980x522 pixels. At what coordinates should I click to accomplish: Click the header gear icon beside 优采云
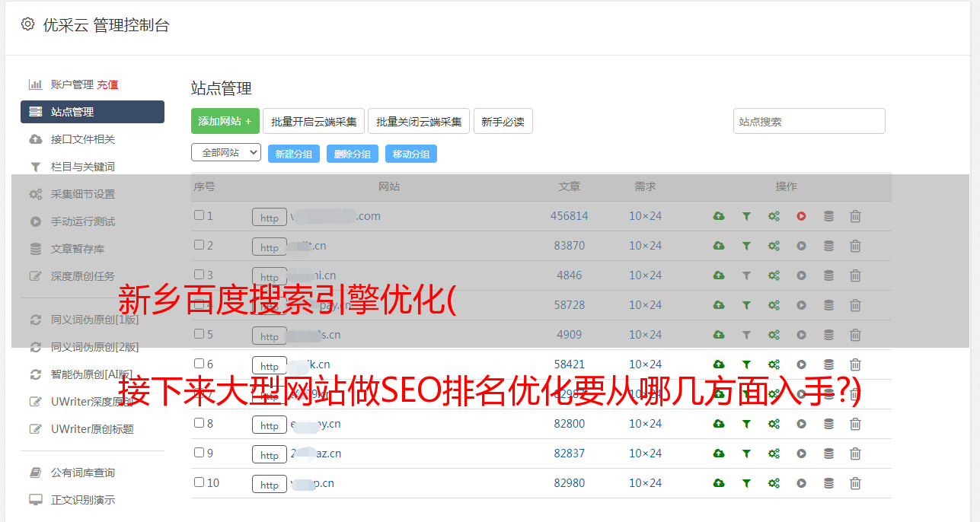[x=28, y=24]
